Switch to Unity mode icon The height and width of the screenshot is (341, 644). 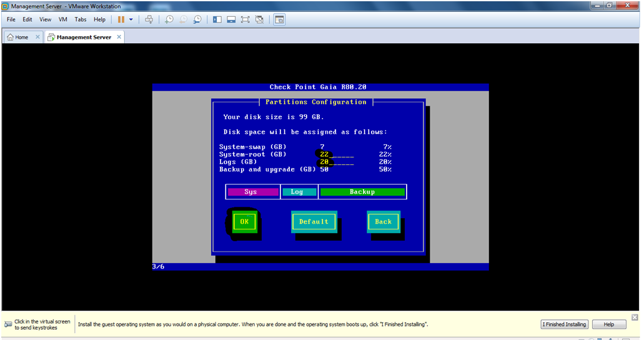259,19
